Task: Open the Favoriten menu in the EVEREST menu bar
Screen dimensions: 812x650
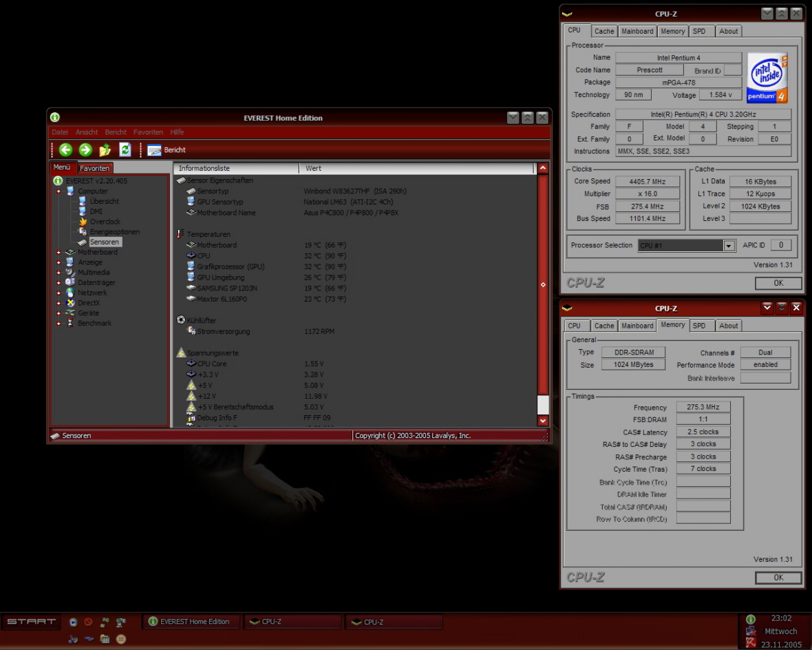Action: tap(148, 132)
